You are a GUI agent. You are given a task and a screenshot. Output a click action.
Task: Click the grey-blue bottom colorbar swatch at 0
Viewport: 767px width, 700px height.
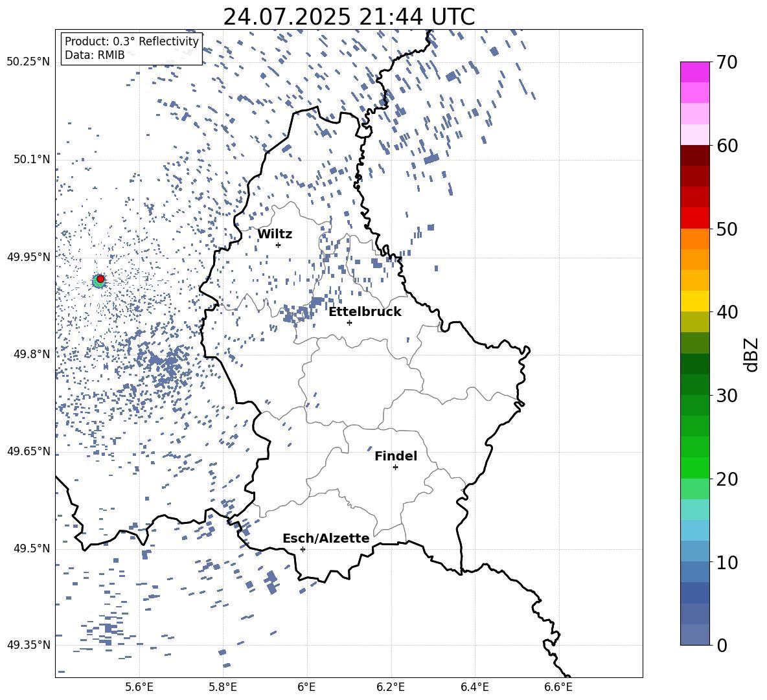point(694,635)
